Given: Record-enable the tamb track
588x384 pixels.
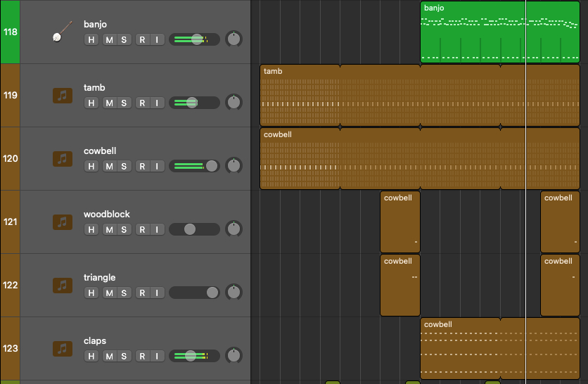Looking at the screenshot, I should tap(142, 103).
